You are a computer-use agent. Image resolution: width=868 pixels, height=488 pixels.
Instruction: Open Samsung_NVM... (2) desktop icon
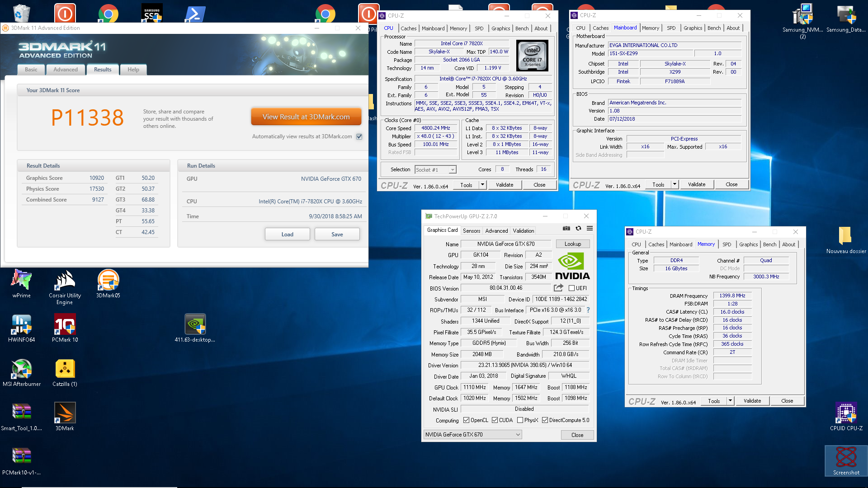(802, 22)
